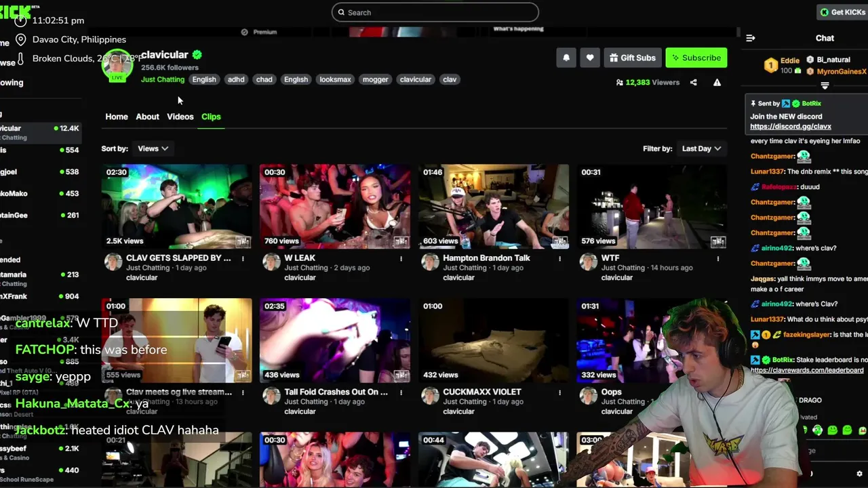Screen dimensions: 868x488
Task: Open chat settings gear icon
Action: point(860,474)
